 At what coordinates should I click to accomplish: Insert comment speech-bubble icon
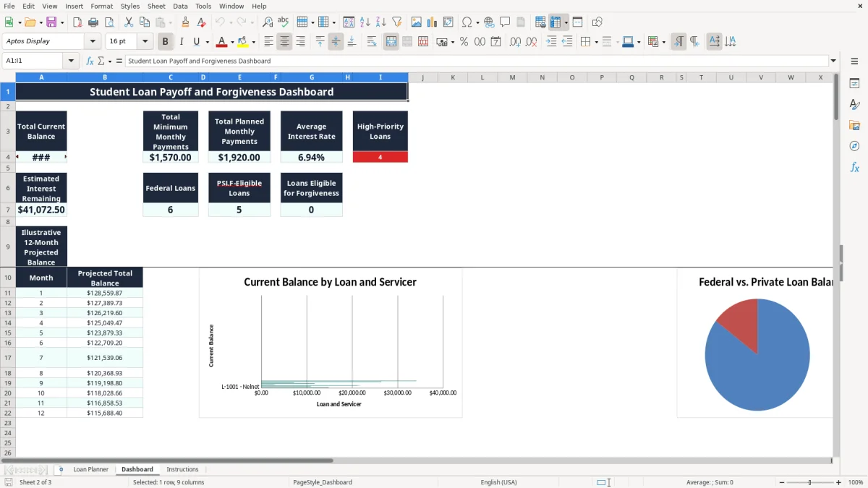click(505, 22)
